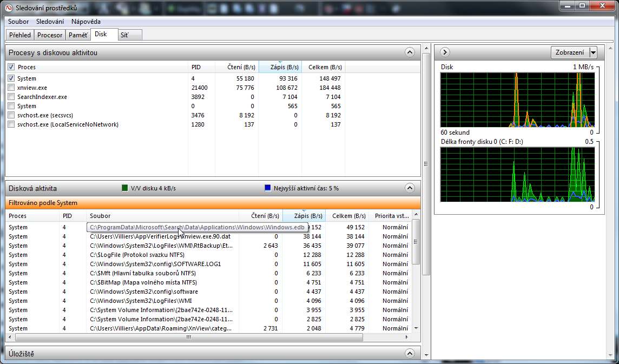Collapse the right graphs pane with arrow button
619x364 pixels.
tap(445, 52)
